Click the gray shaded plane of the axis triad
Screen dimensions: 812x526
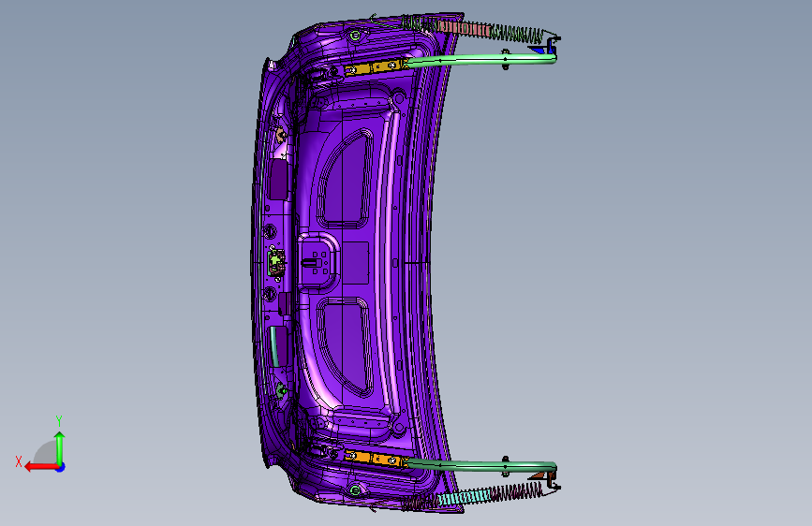[x=46, y=452]
